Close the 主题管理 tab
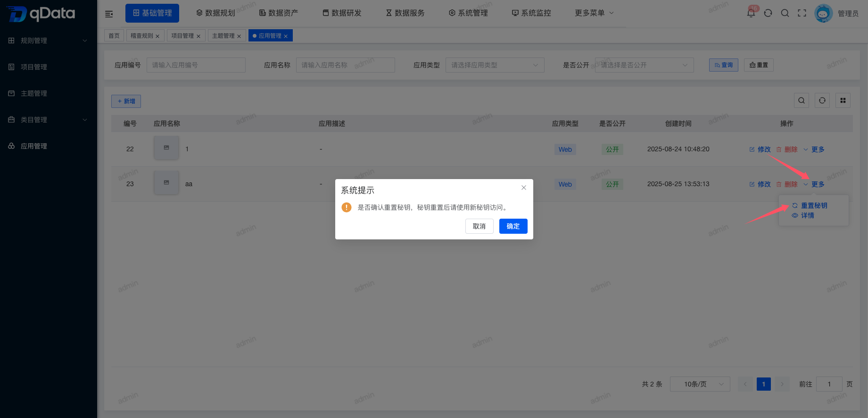 [239, 36]
